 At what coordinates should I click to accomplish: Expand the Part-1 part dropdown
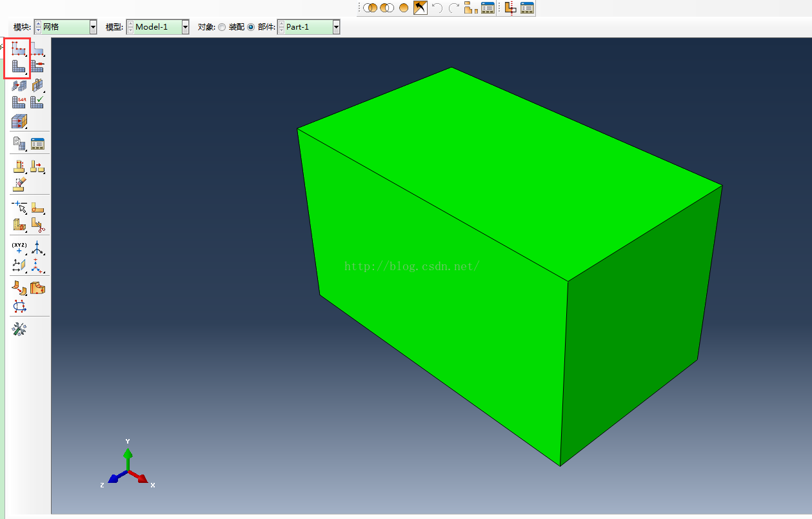pyautogui.click(x=336, y=27)
